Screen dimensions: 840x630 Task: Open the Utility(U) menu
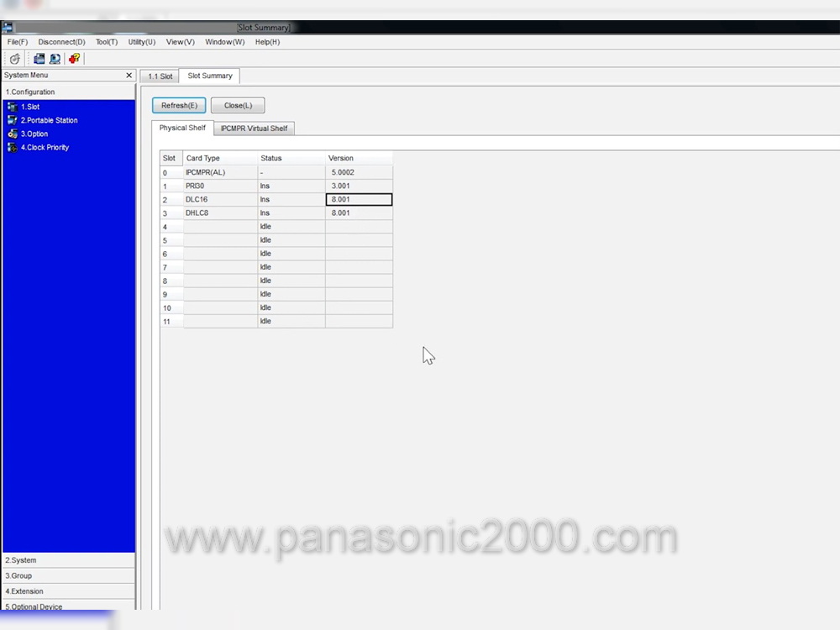(141, 42)
